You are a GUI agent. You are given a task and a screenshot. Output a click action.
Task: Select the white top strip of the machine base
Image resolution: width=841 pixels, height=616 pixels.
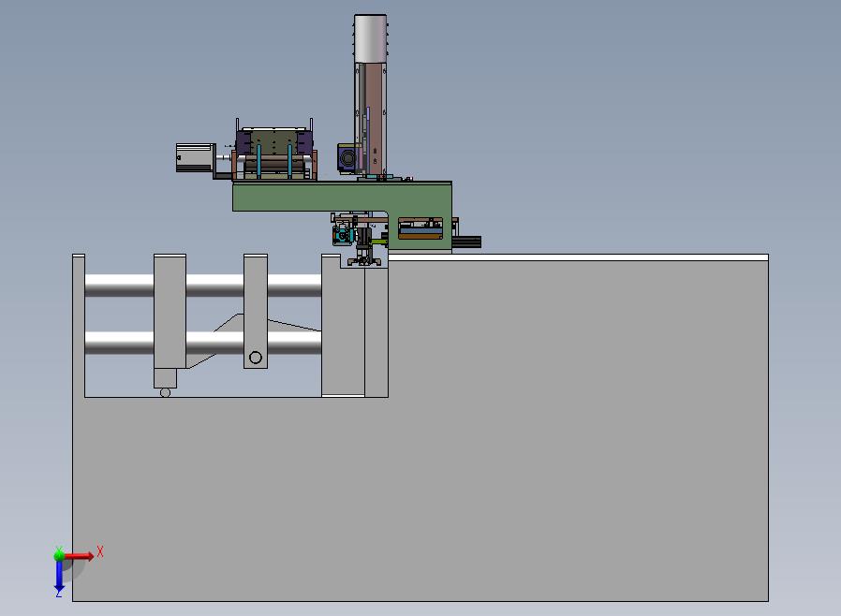pos(578,257)
